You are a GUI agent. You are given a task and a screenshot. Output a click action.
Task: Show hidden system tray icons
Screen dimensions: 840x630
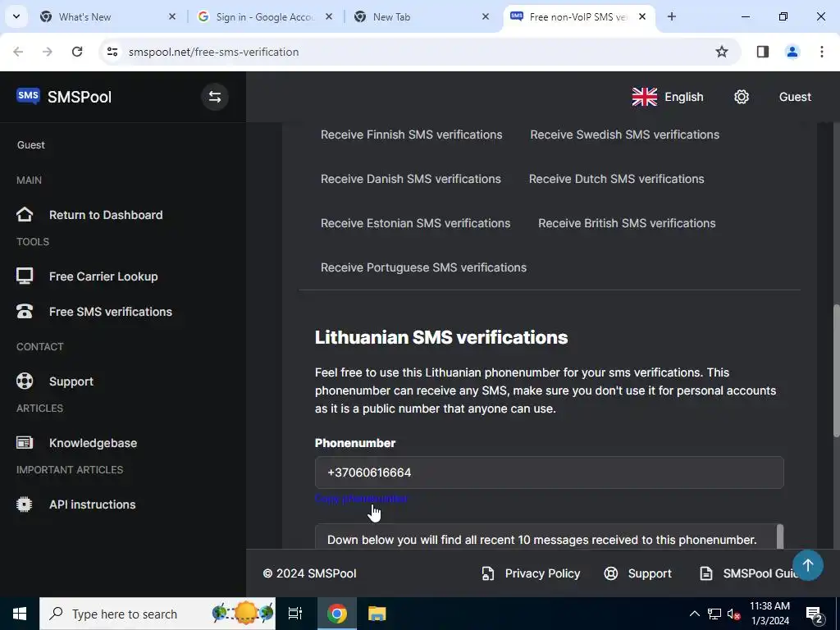click(694, 614)
